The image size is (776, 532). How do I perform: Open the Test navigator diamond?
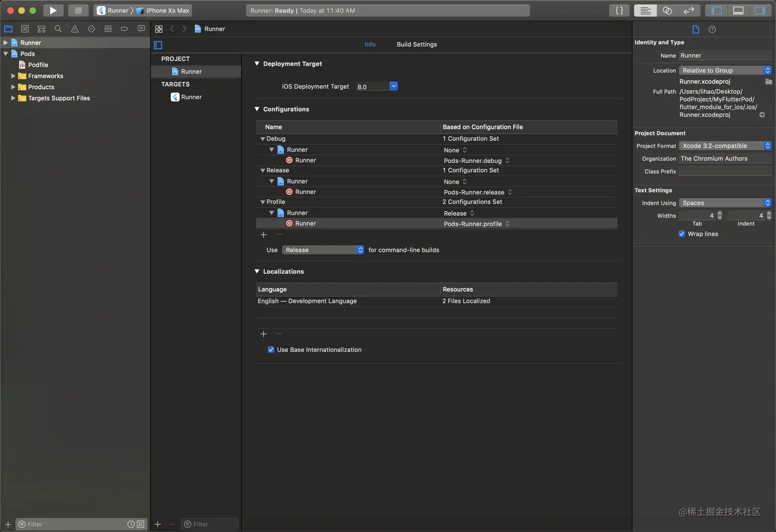pos(91,29)
